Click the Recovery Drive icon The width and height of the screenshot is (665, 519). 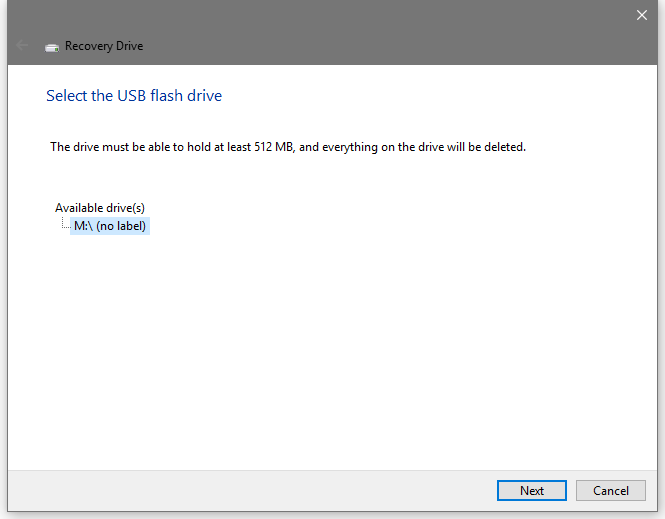click(52, 48)
